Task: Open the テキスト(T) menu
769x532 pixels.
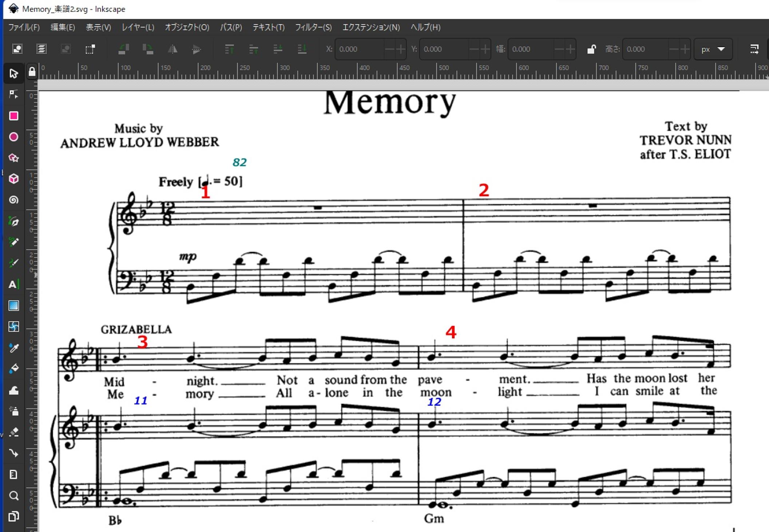Action: coord(269,27)
